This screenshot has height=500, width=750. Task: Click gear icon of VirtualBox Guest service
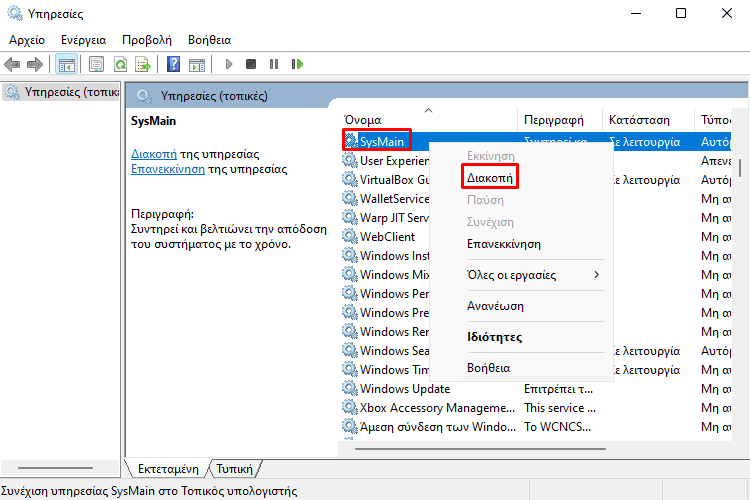(x=350, y=179)
